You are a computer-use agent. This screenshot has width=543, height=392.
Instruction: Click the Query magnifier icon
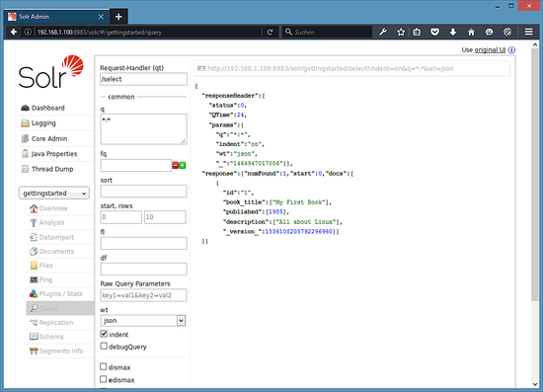click(x=34, y=308)
